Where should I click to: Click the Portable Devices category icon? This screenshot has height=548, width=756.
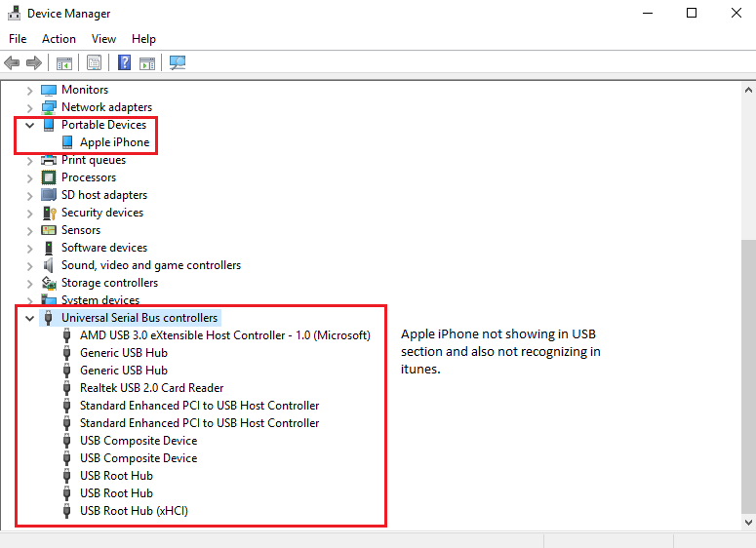pos(49,125)
